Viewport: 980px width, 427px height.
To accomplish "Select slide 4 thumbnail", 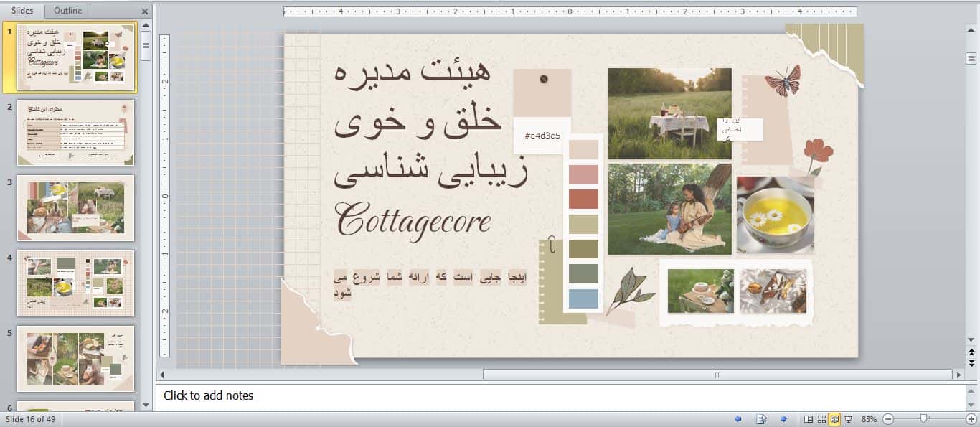I will (x=75, y=283).
